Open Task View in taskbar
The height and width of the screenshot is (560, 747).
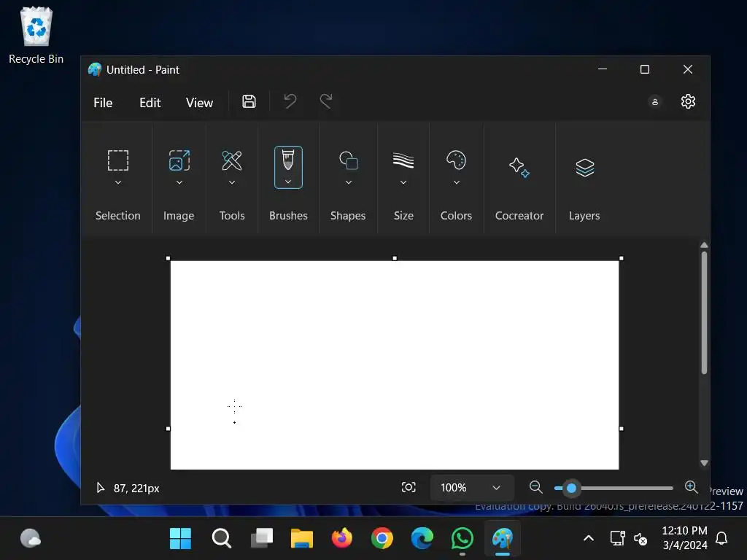point(262,539)
